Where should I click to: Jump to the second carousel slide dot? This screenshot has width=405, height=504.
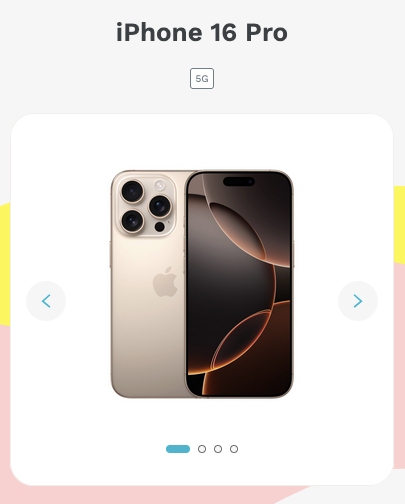pyautogui.click(x=202, y=449)
